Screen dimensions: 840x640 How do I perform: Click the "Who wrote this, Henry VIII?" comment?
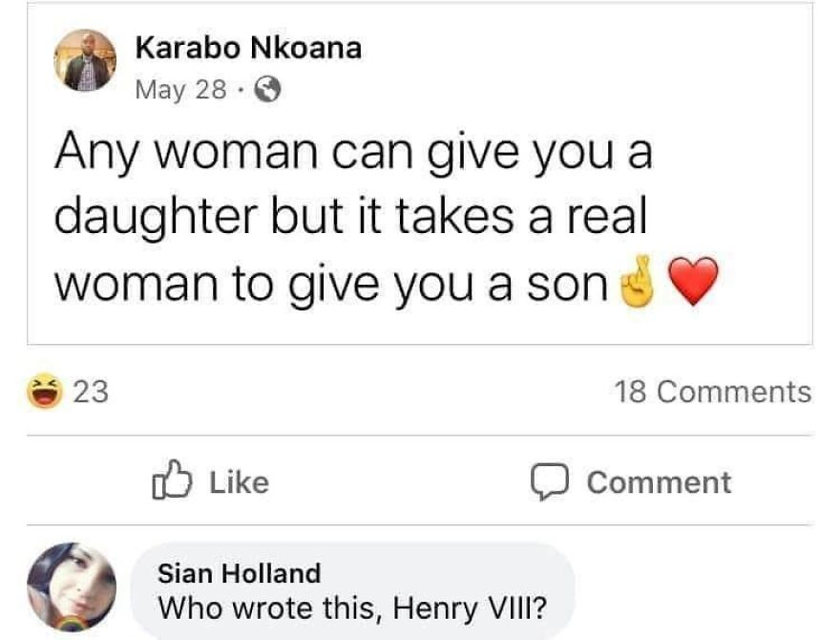click(x=353, y=606)
